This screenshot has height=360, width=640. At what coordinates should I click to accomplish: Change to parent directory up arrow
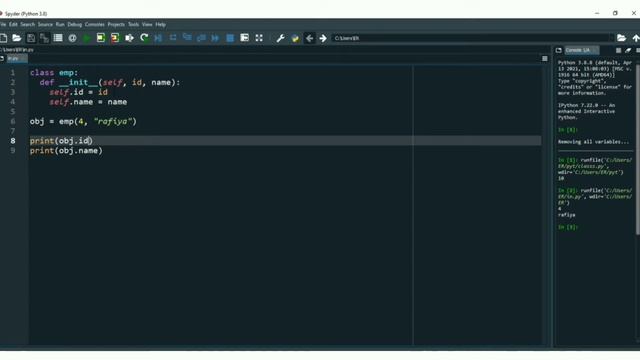(x=636, y=38)
